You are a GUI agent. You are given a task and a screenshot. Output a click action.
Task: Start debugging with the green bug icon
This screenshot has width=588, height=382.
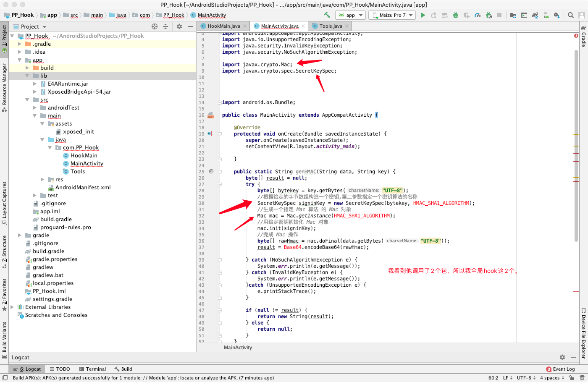pos(456,15)
